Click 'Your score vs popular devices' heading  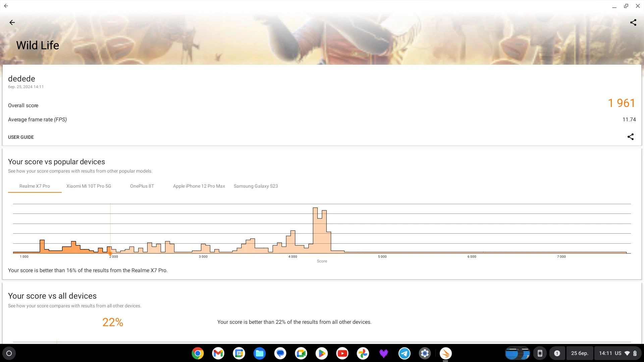pyautogui.click(x=56, y=162)
